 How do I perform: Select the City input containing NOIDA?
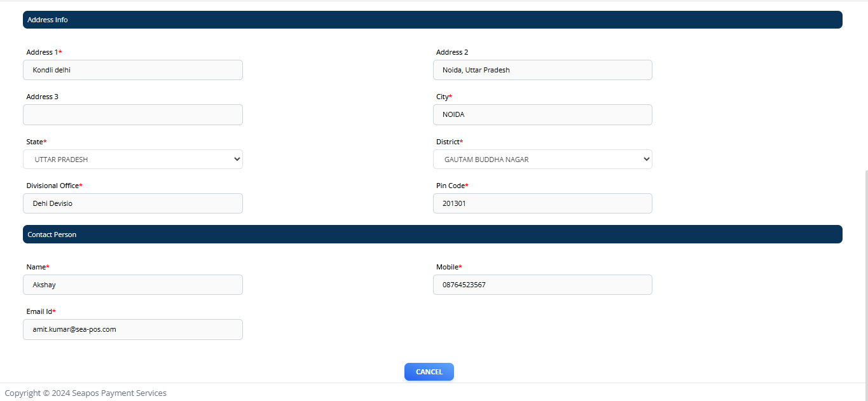(542, 115)
